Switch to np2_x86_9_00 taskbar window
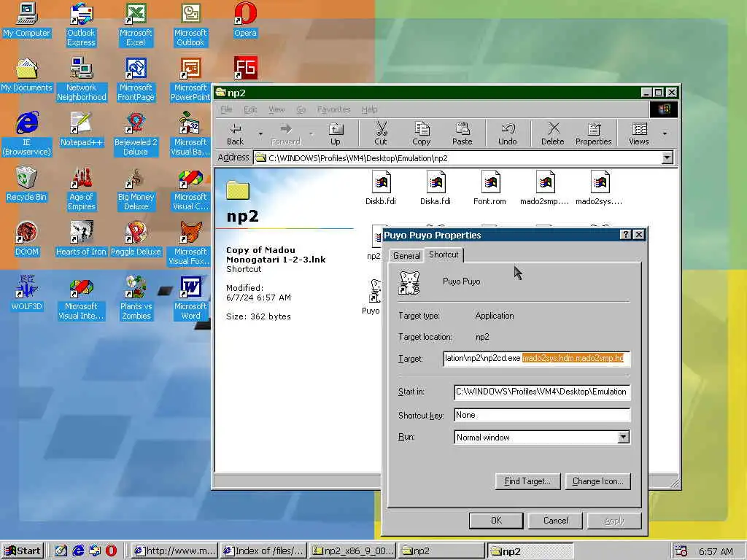This screenshot has width=747, height=560. (352, 551)
